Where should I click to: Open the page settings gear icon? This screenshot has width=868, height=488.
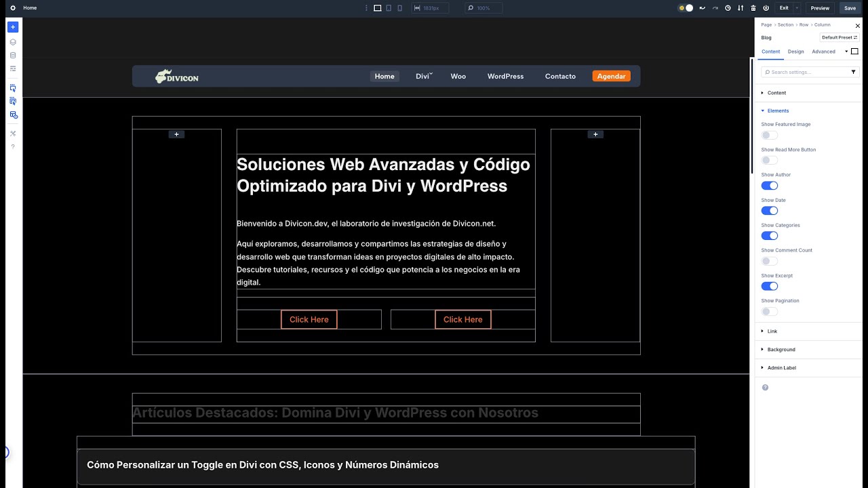click(x=13, y=8)
